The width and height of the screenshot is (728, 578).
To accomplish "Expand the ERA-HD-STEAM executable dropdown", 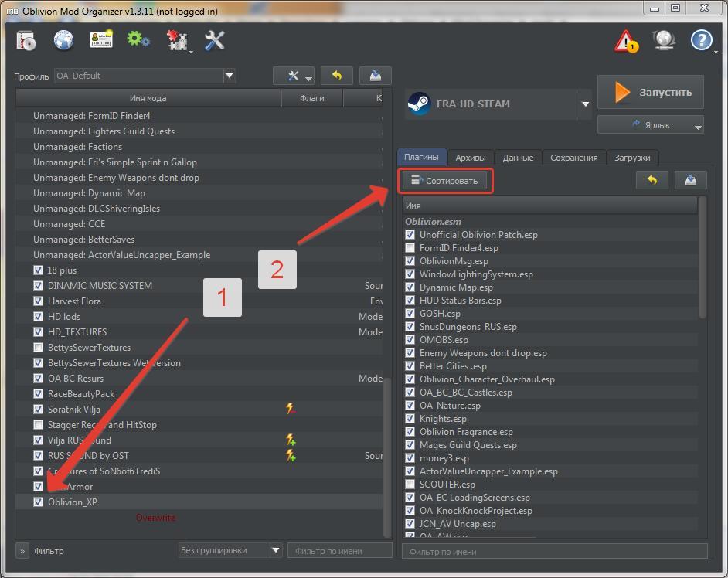I will click(585, 104).
